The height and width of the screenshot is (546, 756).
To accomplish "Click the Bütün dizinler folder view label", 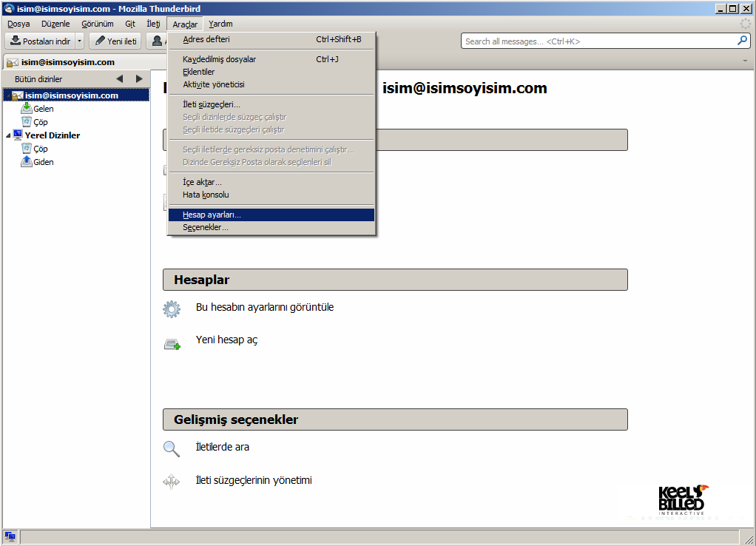I will click(x=38, y=79).
